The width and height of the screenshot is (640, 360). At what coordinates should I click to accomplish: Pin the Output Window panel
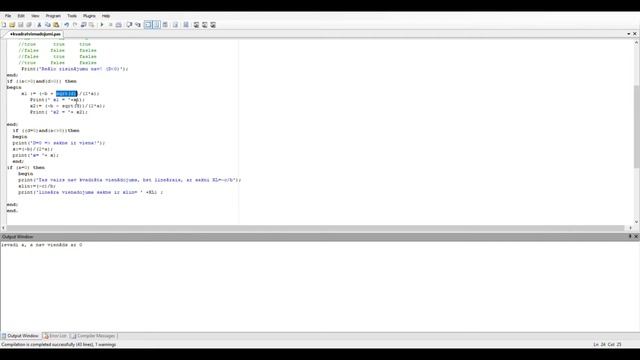click(x=630, y=236)
